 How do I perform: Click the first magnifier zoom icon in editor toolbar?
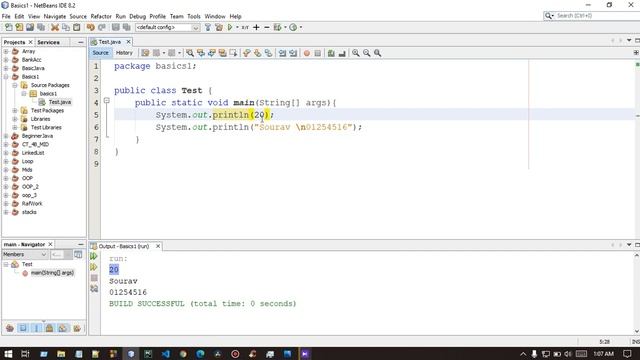(x=356, y=53)
